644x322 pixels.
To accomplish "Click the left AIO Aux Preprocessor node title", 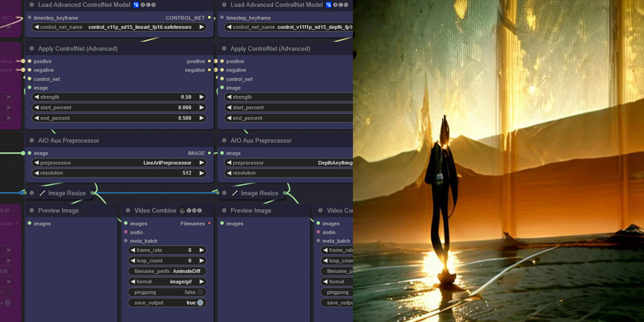I will (x=69, y=140).
